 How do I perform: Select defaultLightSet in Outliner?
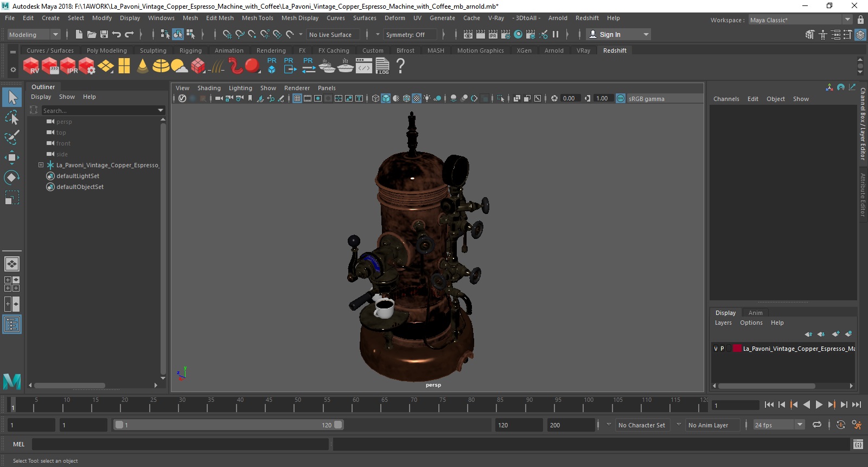coord(78,176)
